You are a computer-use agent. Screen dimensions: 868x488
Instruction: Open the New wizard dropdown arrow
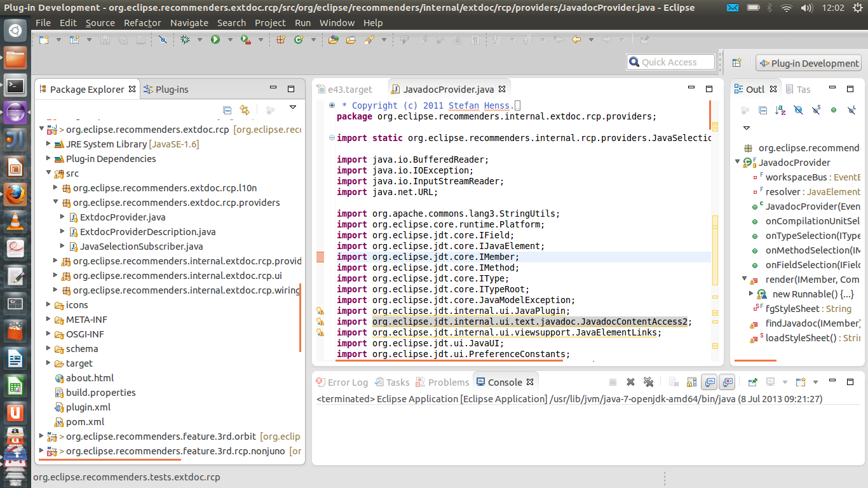pos(58,39)
